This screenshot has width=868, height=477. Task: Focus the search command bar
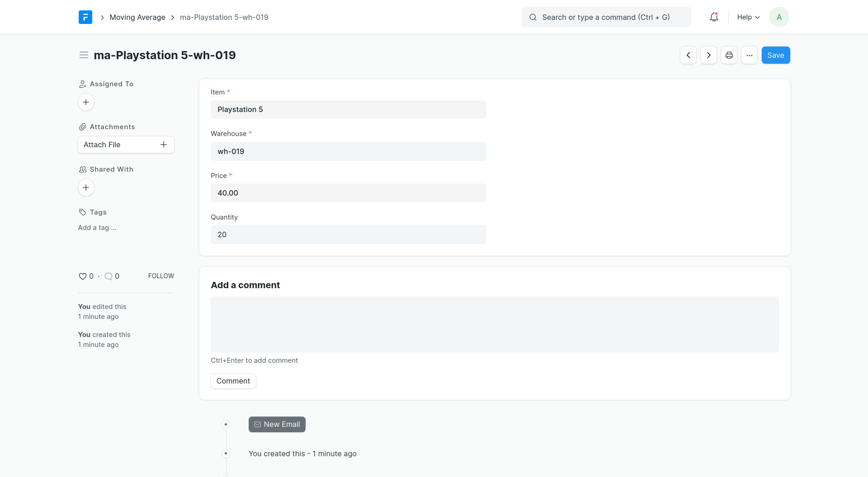606,17
